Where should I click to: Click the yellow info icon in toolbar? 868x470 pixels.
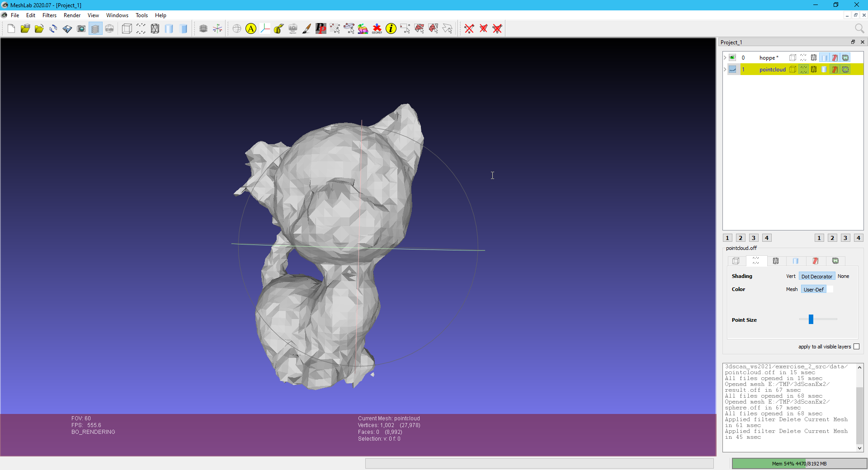(391, 29)
